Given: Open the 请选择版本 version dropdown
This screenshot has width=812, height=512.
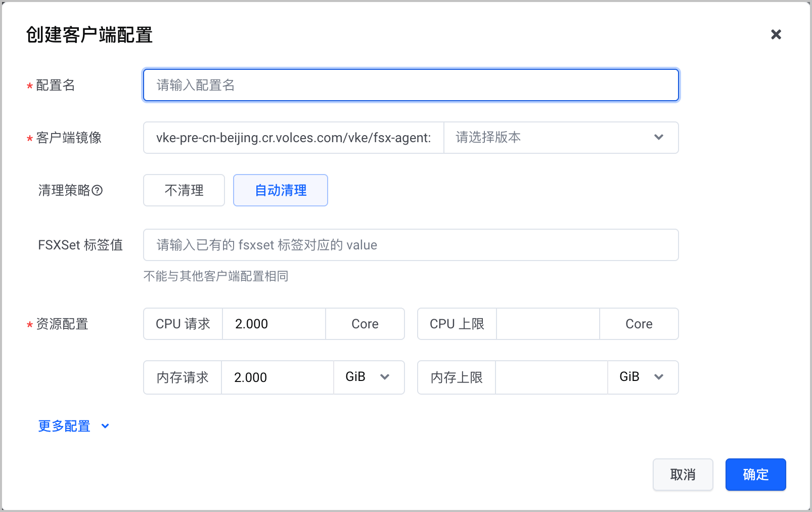Looking at the screenshot, I should click(561, 138).
